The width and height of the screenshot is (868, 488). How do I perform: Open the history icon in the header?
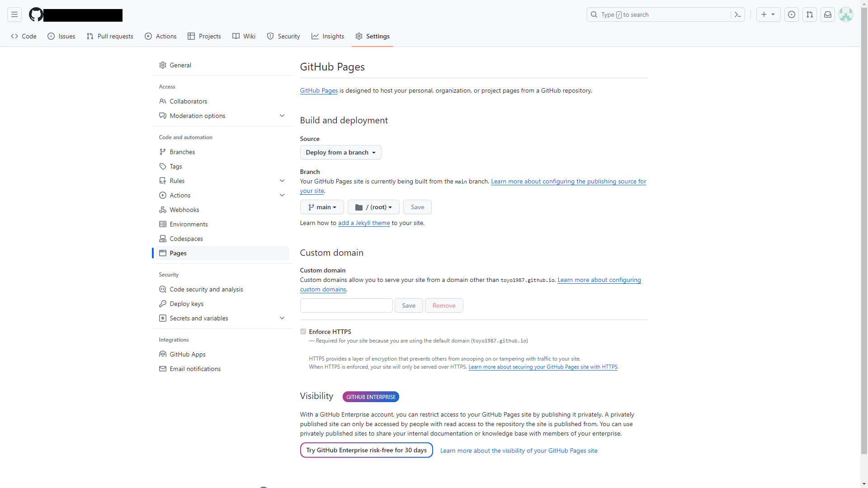[792, 14]
